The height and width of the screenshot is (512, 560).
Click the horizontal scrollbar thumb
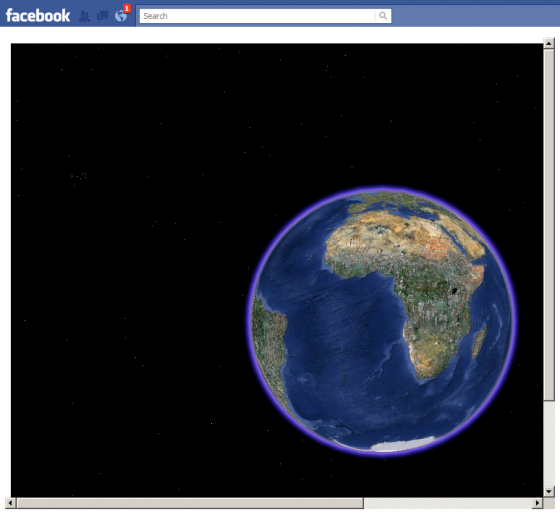tap(190, 503)
